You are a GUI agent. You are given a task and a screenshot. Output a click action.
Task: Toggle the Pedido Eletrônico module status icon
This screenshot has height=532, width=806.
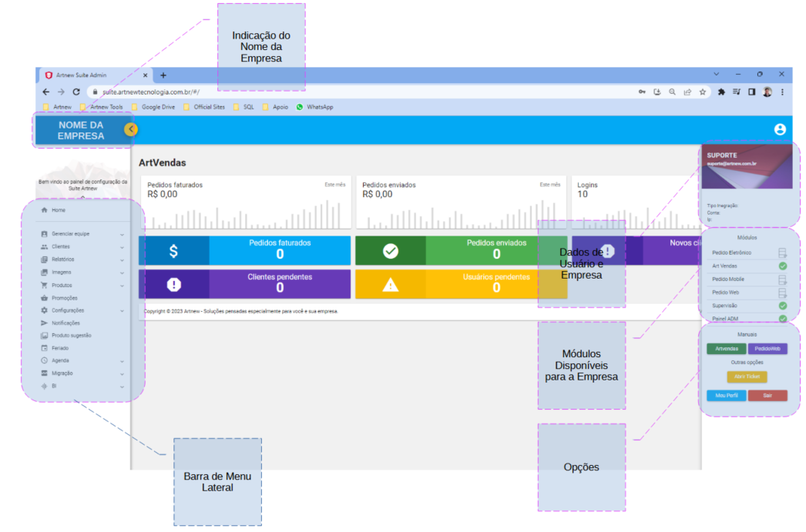coord(782,253)
